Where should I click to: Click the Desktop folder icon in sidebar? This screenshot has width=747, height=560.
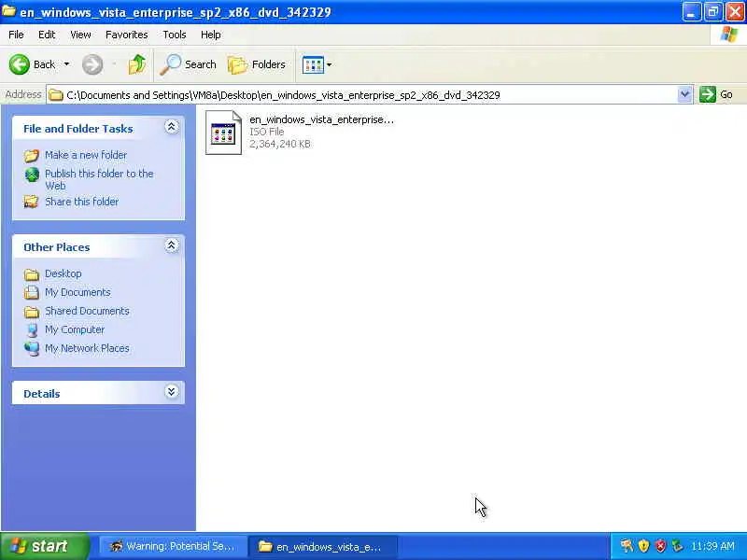pos(32,274)
